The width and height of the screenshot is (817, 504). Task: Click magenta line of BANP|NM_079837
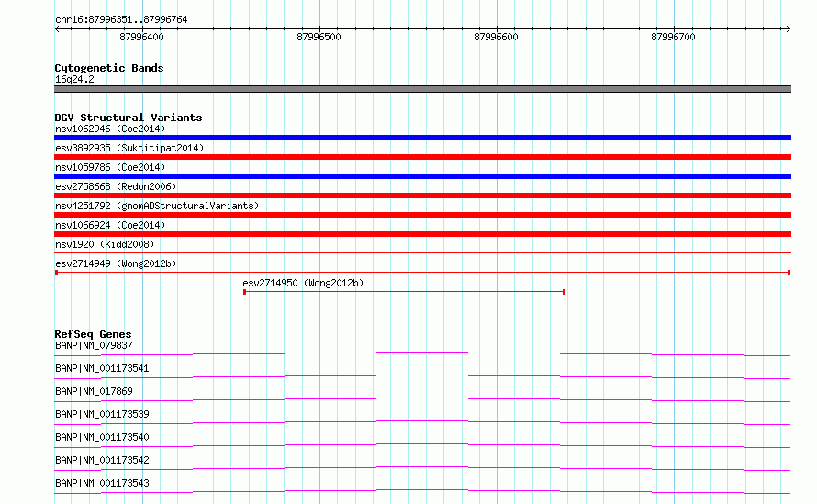(422, 353)
